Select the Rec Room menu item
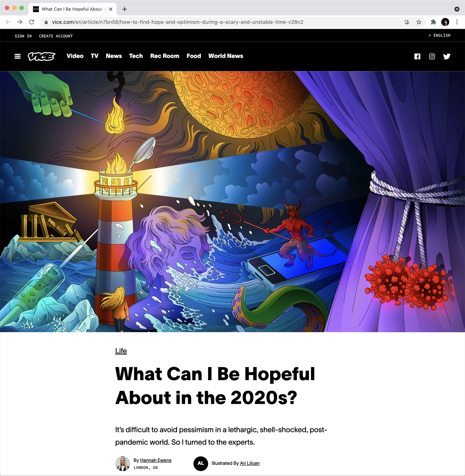This screenshot has width=465, height=476. 165,56
